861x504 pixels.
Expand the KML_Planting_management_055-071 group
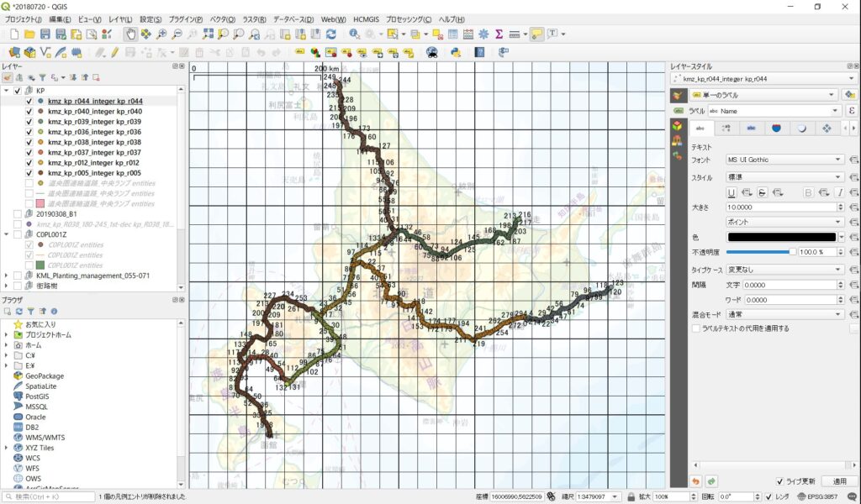7,276
